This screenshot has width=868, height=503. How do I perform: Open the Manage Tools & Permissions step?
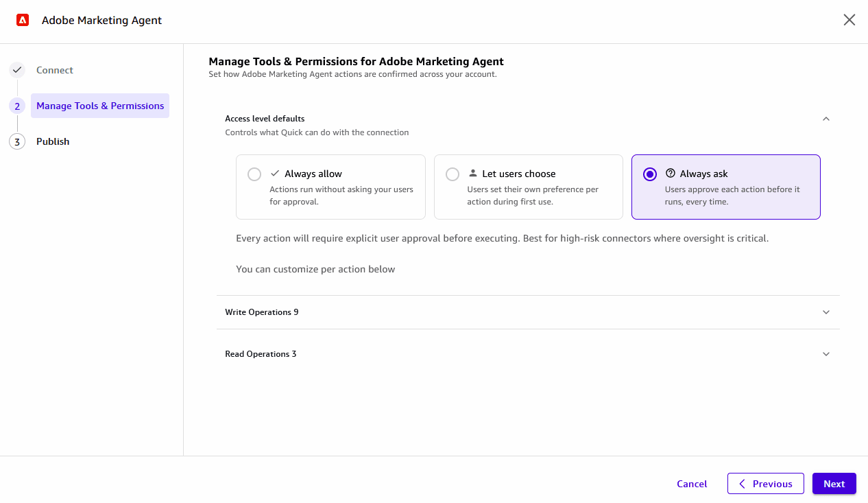[100, 106]
